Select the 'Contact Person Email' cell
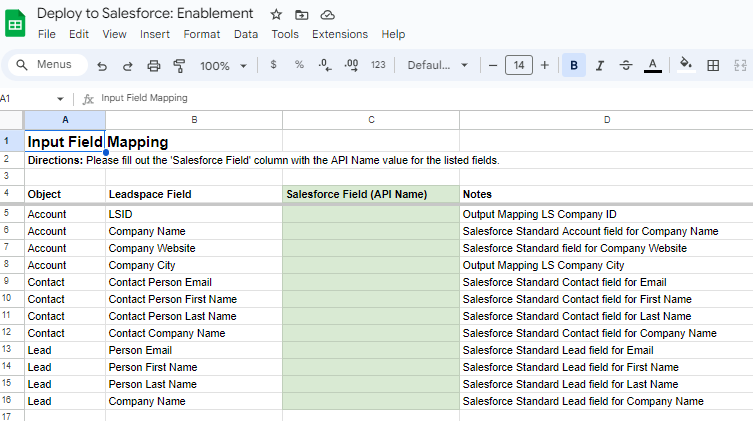 [194, 282]
